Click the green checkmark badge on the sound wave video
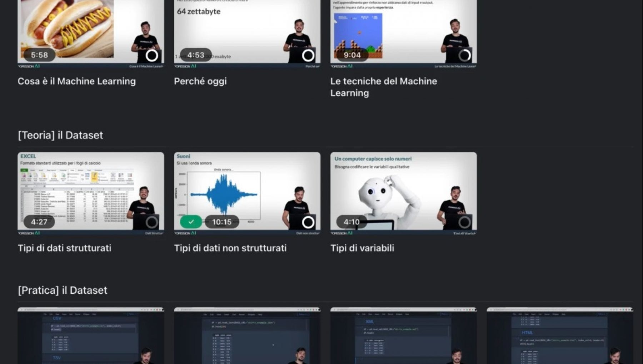This screenshot has height=364, width=643. 191,222
